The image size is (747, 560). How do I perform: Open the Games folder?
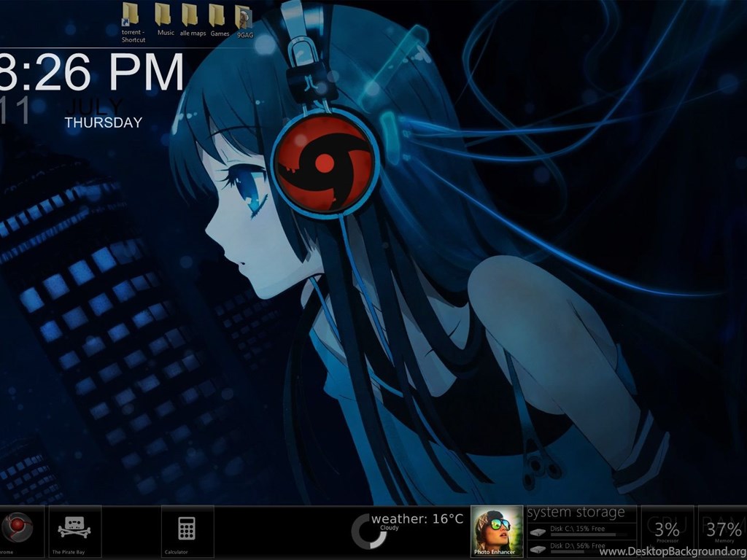coord(219,16)
